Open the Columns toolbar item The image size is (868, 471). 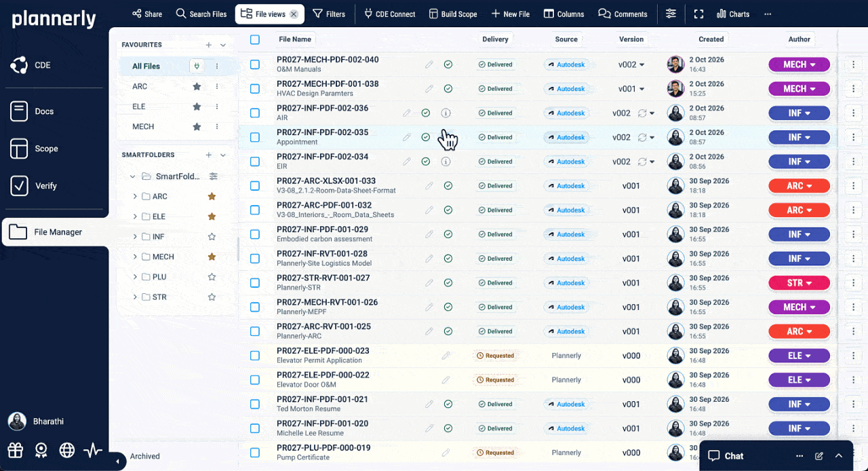(x=564, y=14)
